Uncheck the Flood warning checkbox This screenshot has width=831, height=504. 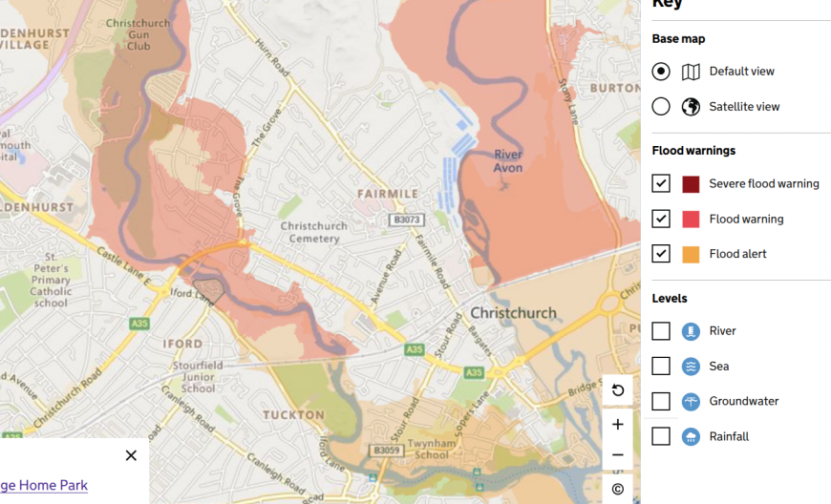[661, 219]
